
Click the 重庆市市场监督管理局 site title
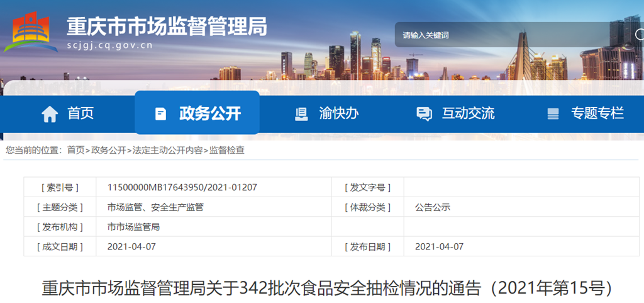(x=167, y=26)
